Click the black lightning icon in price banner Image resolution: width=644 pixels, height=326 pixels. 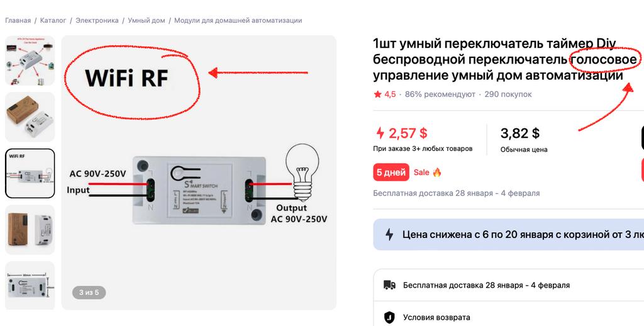(389, 235)
